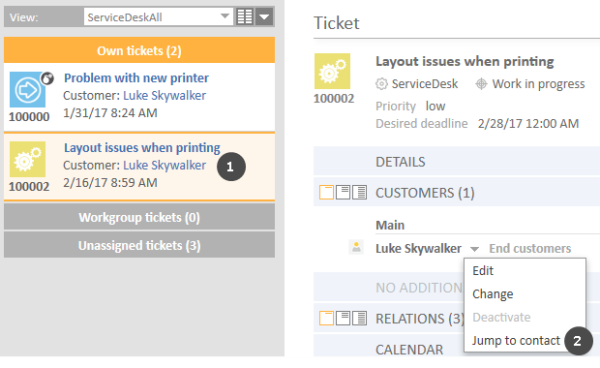Open the Problem with new printer ticket link
Image resolution: width=600 pixels, height=368 pixels.
(136, 78)
